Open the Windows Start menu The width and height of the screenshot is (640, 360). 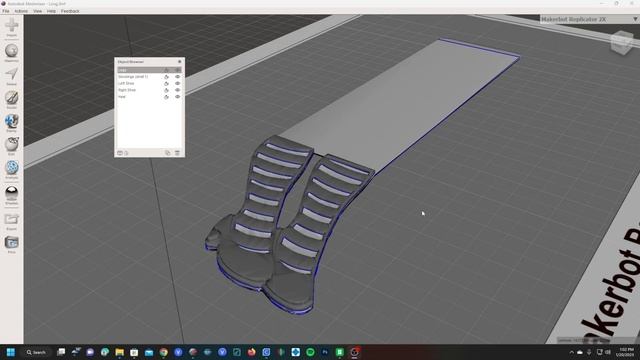tap(11, 352)
